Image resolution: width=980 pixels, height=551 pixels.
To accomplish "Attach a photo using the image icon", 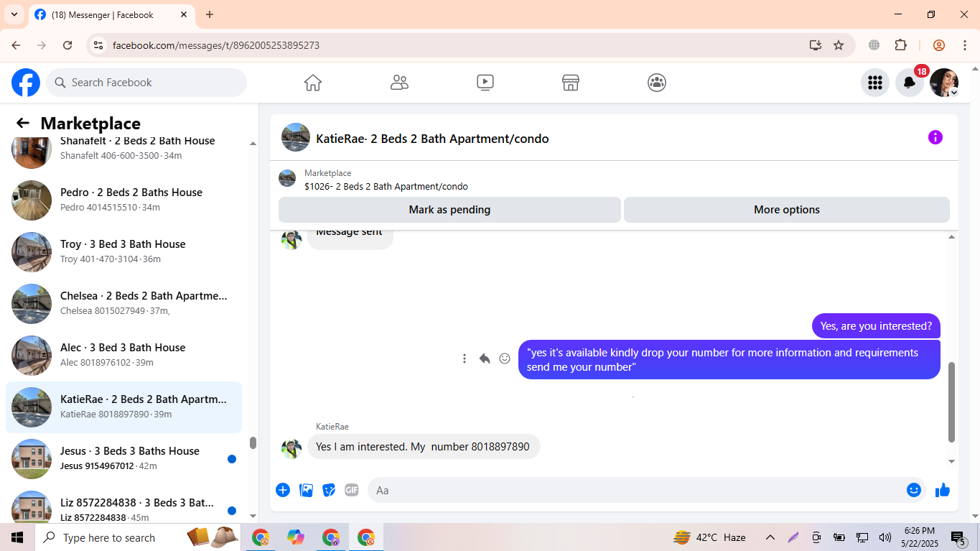I will (306, 490).
